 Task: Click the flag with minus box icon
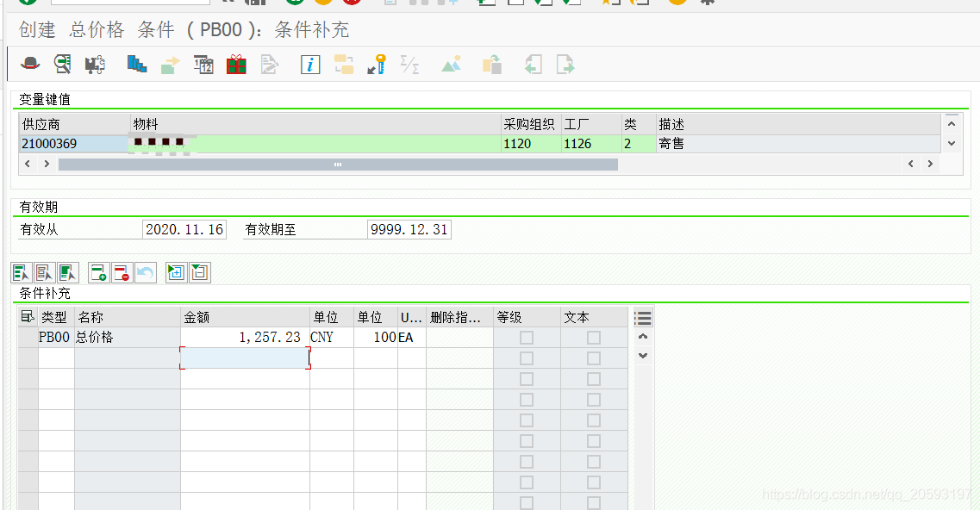tap(200, 272)
